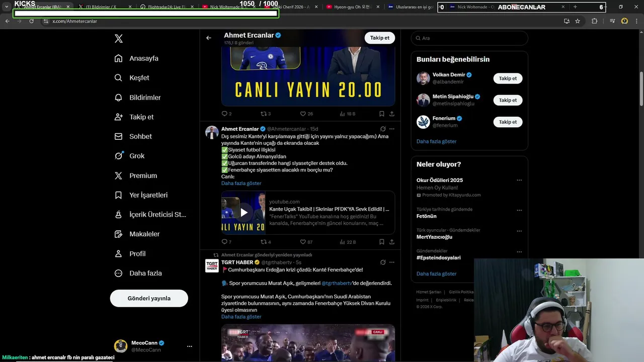Bookmark the Kante Uçak Takibi post
Image resolution: width=644 pixels, height=362 pixels.
pyautogui.click(x=382, y=242)
